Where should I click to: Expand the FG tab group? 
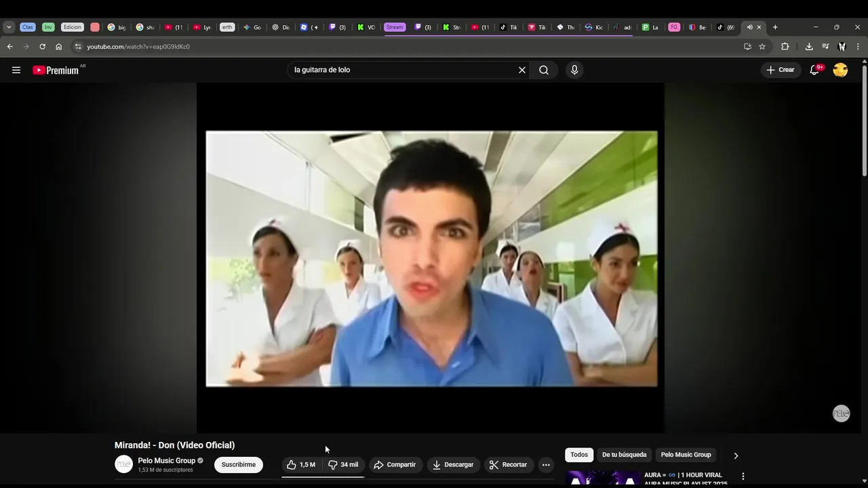tap(674, 27)
